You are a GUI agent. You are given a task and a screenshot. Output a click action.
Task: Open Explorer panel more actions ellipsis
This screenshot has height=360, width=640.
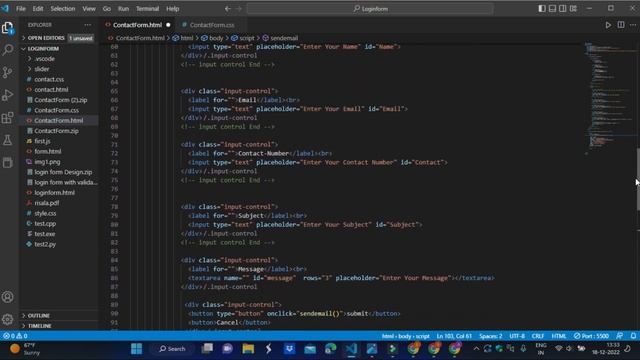coord(88,25)
